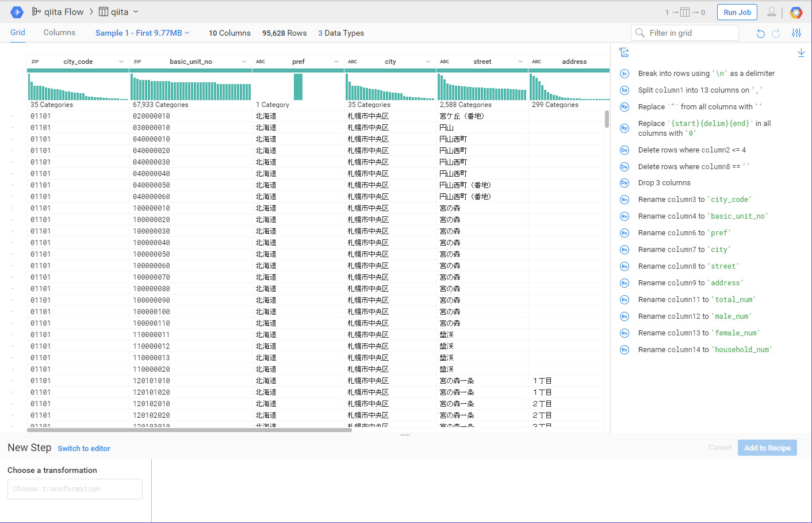Viewport: 812px width, 523px height.
Task: Click the Filter in grid search box
Action: point(685,33)
